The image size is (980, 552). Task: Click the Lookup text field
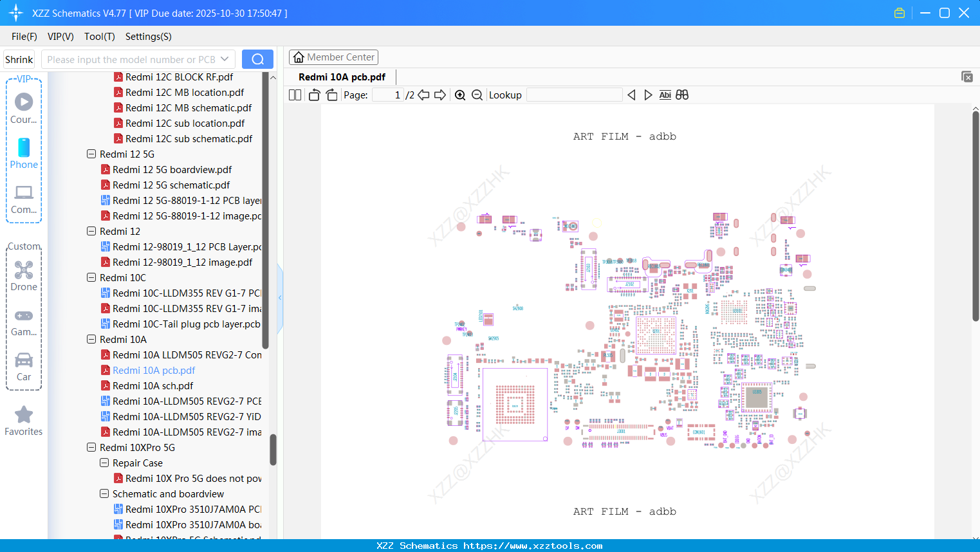tap(575, 95)
